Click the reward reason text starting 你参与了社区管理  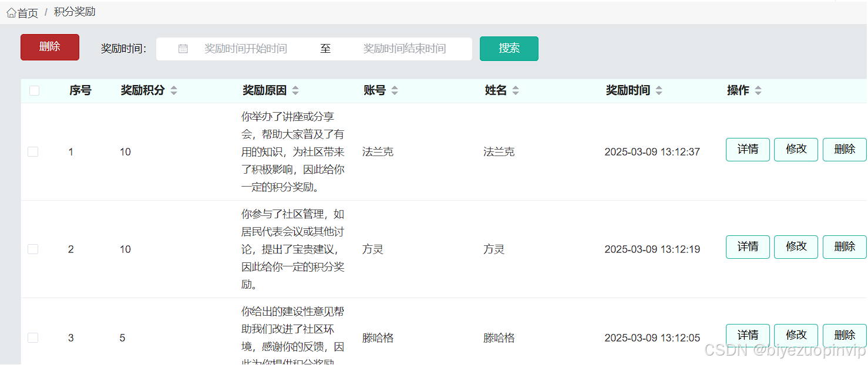293,249
